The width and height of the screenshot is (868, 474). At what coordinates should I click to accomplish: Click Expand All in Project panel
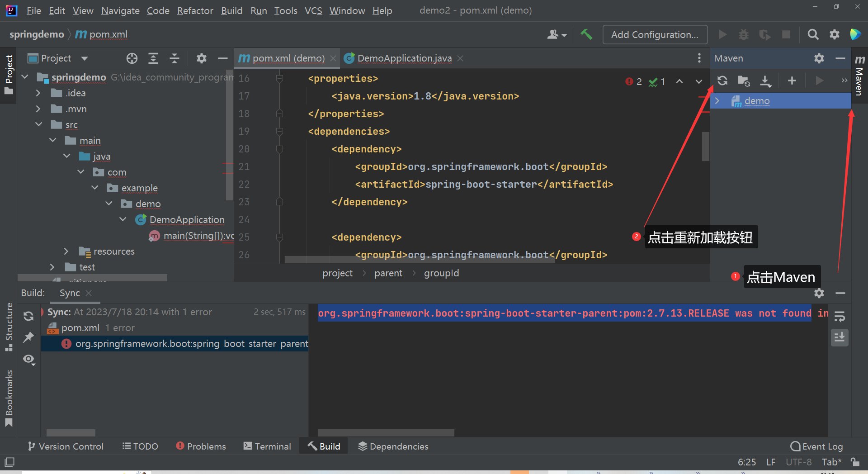(x=153, y=58)
